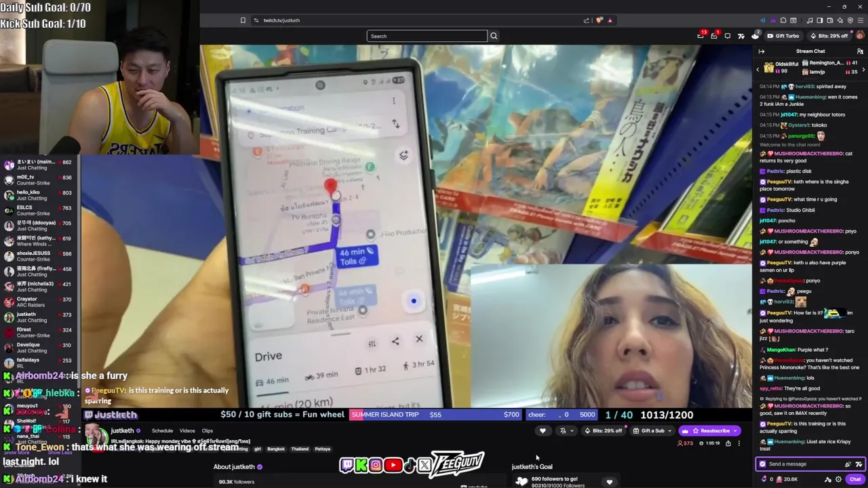The width and height of the screenshot is (868, 488).
Task: Expand Resubscribe options chevron
Action: (x=736, y=431)
